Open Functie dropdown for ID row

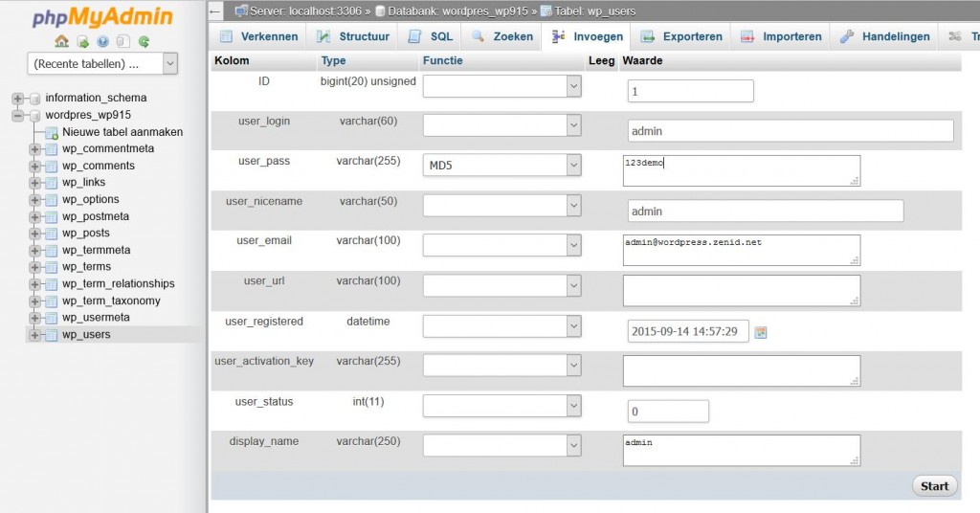tap(501, 86)
